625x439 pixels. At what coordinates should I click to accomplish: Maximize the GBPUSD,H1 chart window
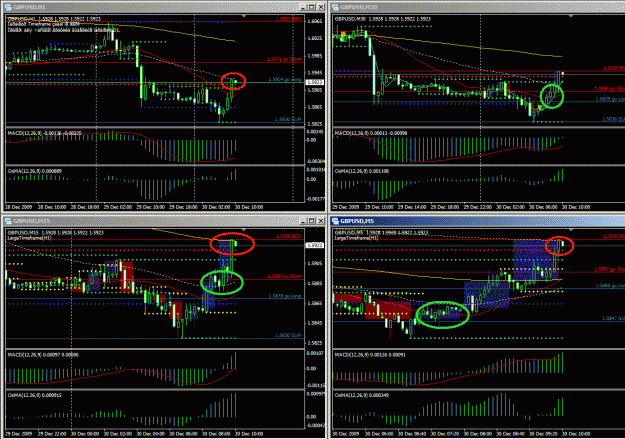coord(312,7)
